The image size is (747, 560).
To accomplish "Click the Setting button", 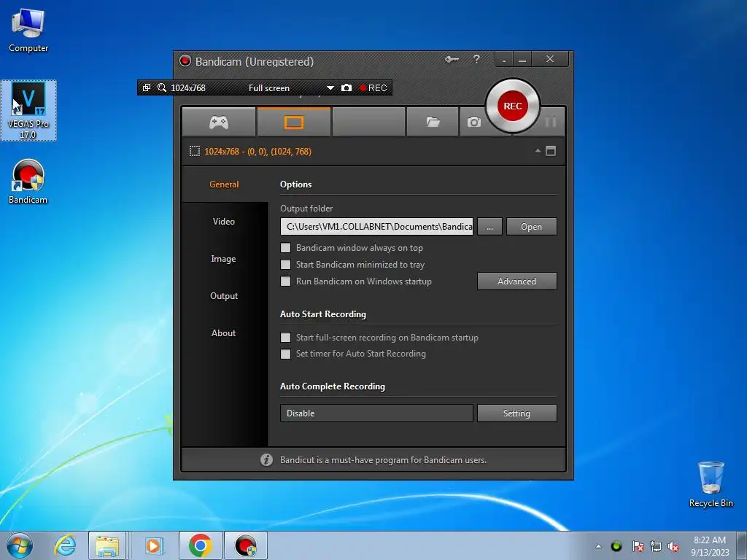I will pyautogui.click(x=517, y=413).
